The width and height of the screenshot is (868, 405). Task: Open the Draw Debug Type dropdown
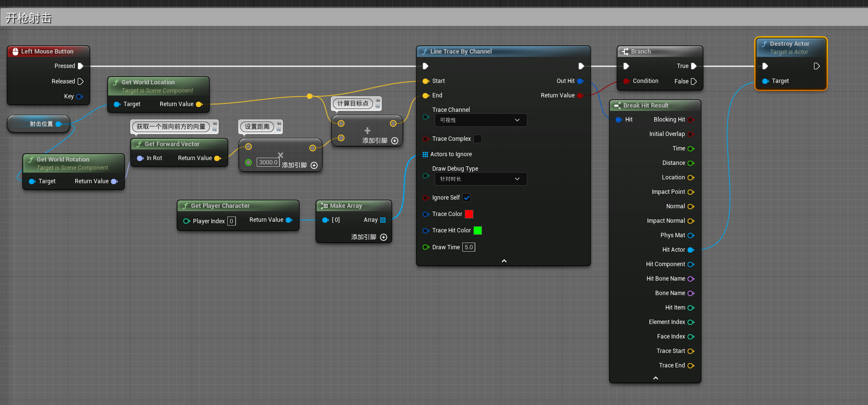(480, 179)
